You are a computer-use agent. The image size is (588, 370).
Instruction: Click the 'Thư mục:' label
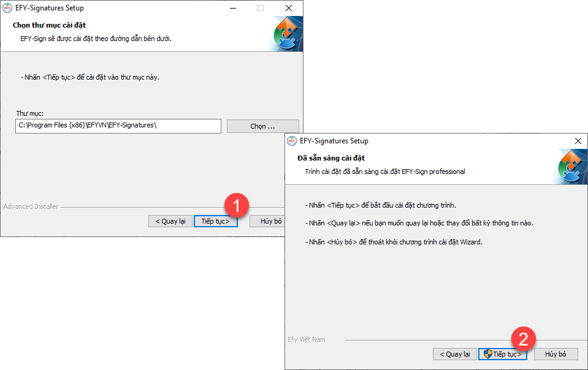click(30, 113)
